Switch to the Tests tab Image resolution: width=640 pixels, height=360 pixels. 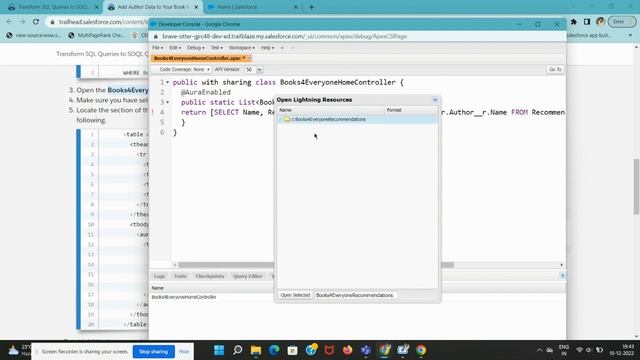180,276
